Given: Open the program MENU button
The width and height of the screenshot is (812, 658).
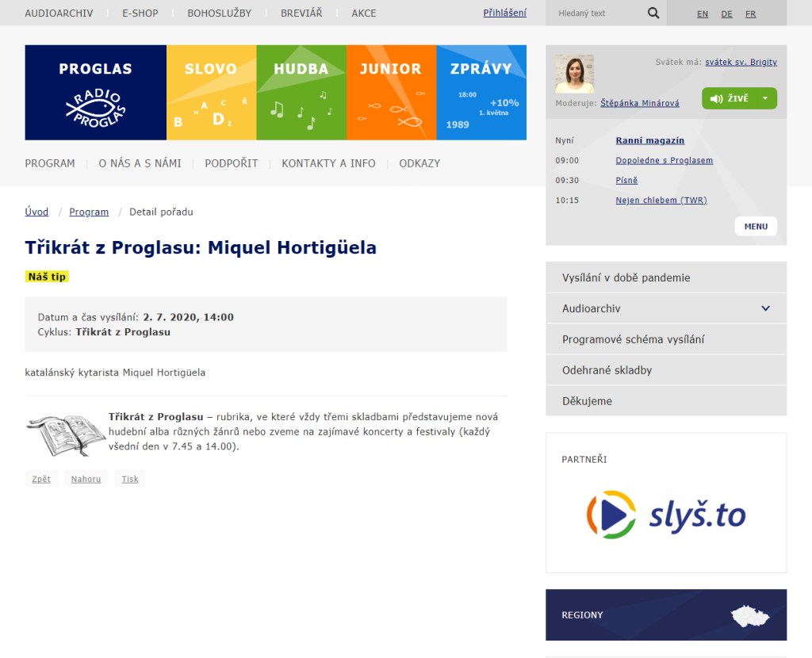Looking at the screenshot, I should coord(755,226).
